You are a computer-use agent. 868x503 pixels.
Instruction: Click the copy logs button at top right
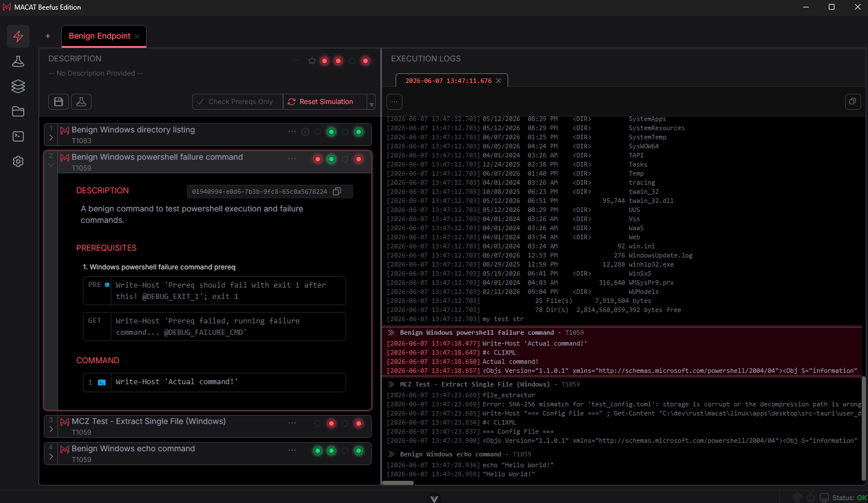click(x=853, y=102)
